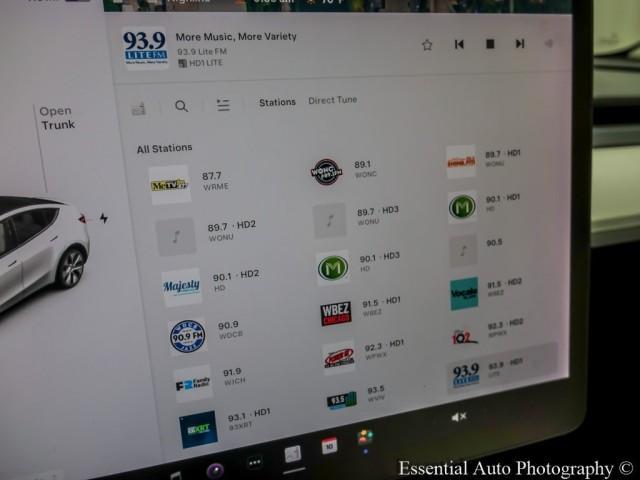Screen dimensions: 640x480
Task: Open the three-dots app launcher in dock
Action: point(254,462)
